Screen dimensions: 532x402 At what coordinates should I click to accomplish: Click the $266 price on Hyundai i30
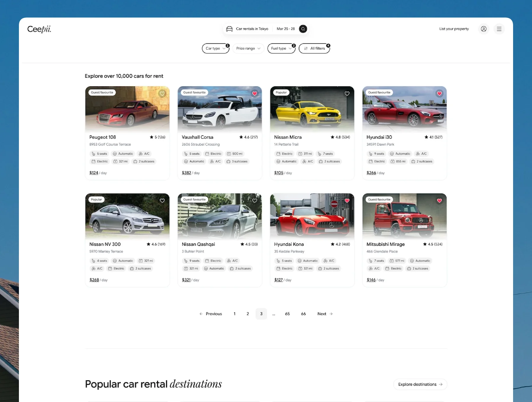(371, 173)
